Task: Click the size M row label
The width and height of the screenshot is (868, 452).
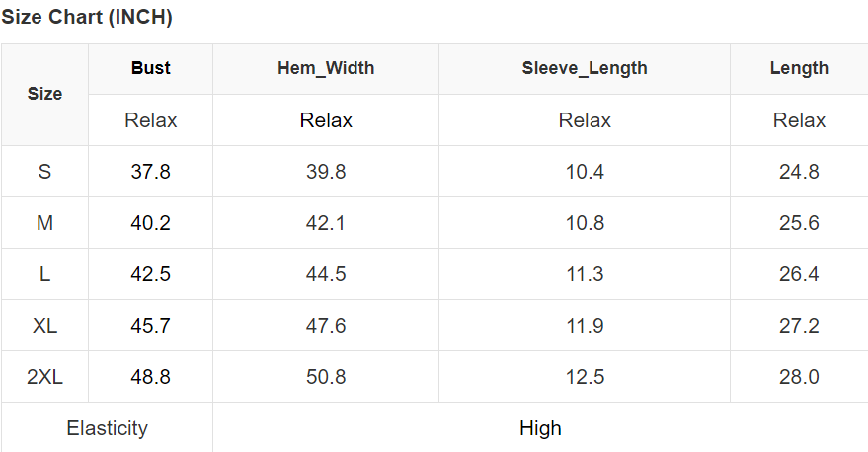Action: pyautogui.click(x=44, y=223)
